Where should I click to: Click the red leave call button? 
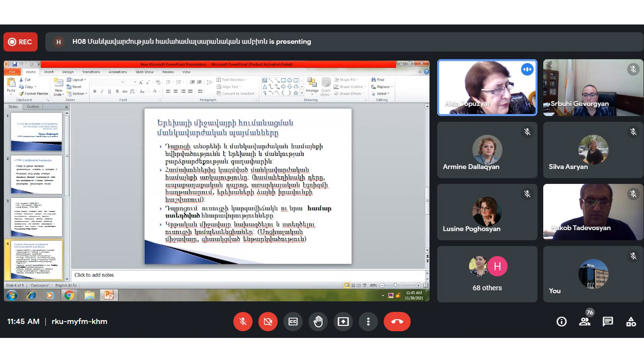pyautogui.click(x=397, y=322)
